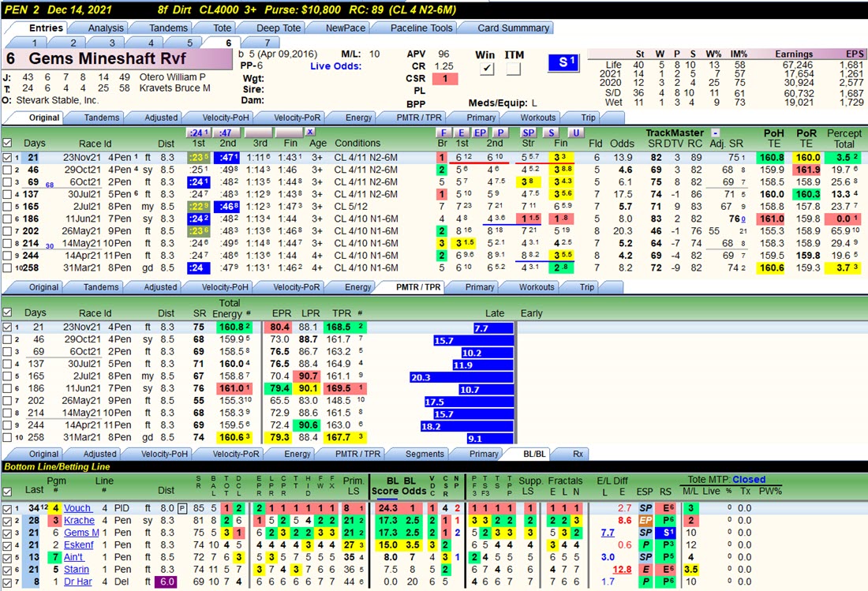Click the red E badge in Starin row

click(645, 570)
